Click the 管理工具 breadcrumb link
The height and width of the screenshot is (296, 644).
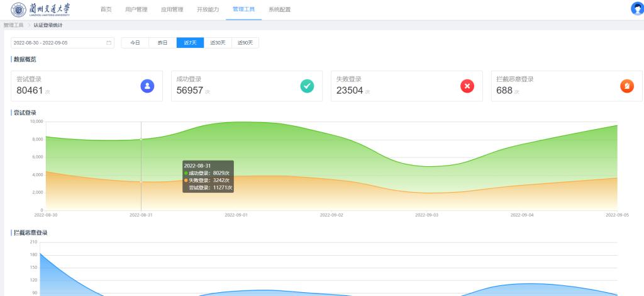13,25
